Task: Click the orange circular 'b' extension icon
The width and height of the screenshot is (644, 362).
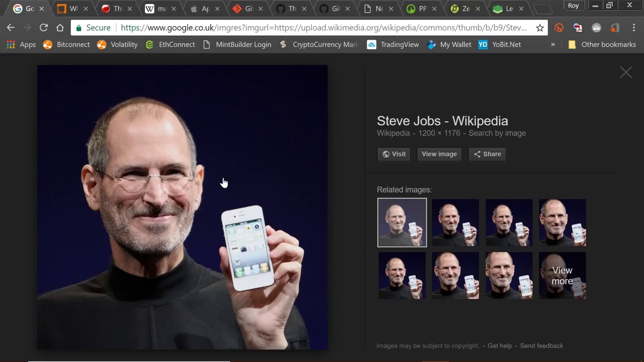Action: click(559, 28)
